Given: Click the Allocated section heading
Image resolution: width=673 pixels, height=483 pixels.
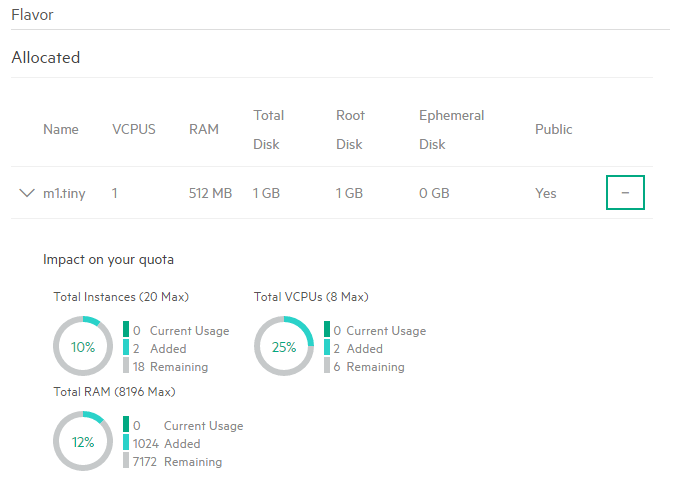Looking at the screenshot, I should click(45, 58).
